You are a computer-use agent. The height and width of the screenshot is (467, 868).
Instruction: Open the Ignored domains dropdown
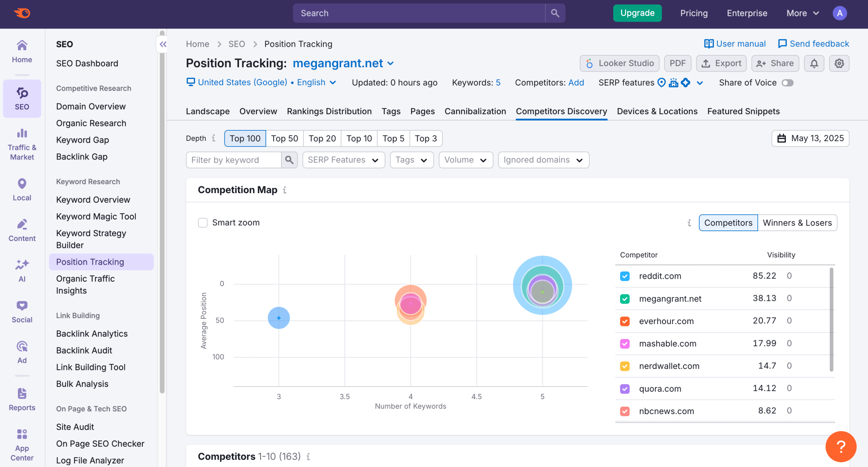tap(544, 160)
